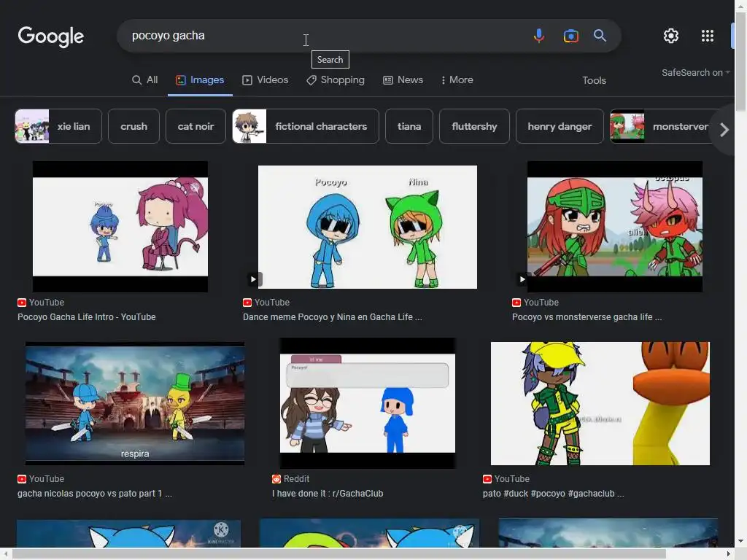Image resolution: width=747 pixels, height=560 pixels.
Task: Click the three-dot More icon
Action: click(x=444, y=80)
